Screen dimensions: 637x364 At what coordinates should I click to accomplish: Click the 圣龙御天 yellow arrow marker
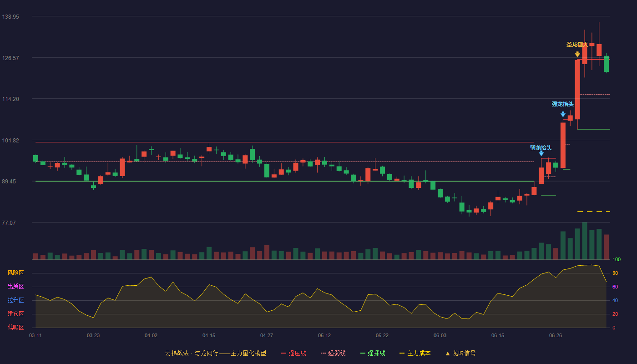(x=577, y=54)
